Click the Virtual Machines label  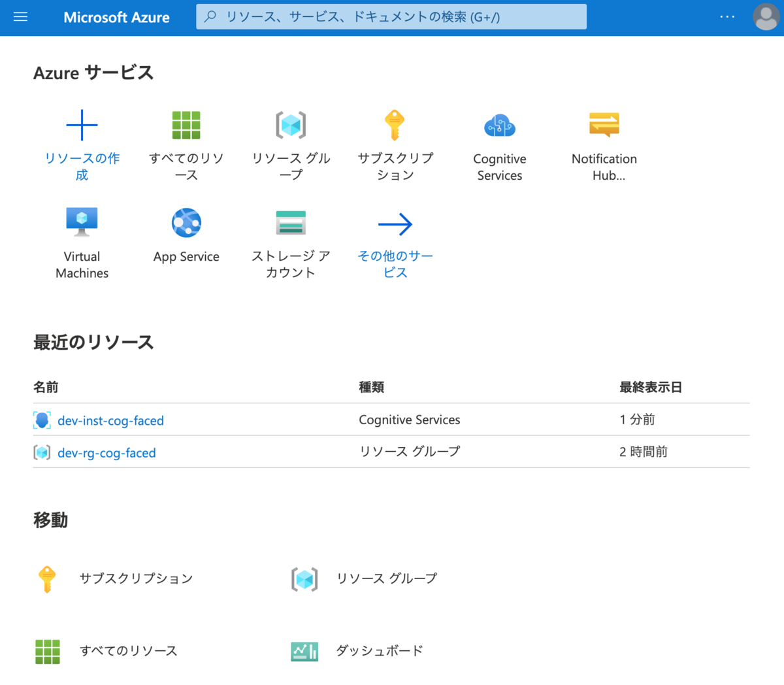[82, 265]
